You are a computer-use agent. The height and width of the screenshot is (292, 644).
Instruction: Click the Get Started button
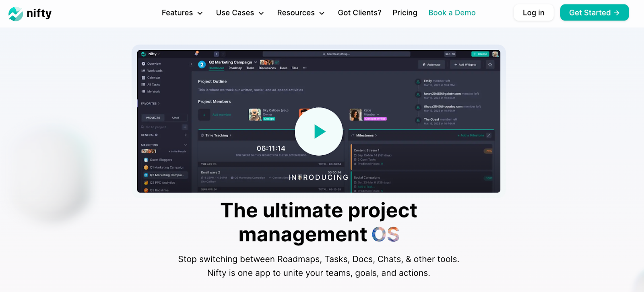pyautogui.click(x=594, y=13)
